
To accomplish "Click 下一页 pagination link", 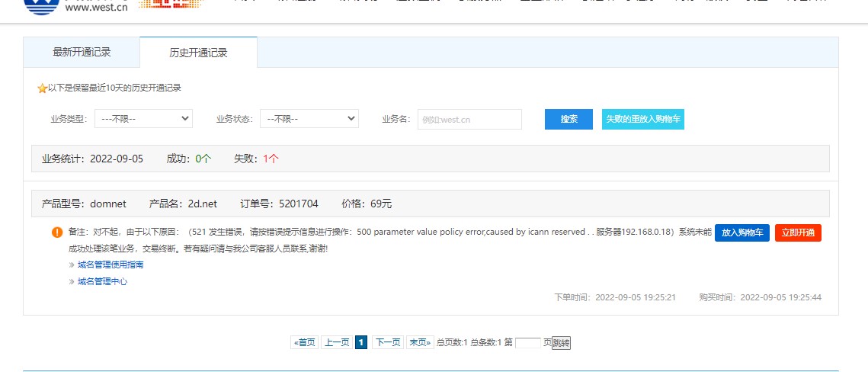I will (387, 342).
